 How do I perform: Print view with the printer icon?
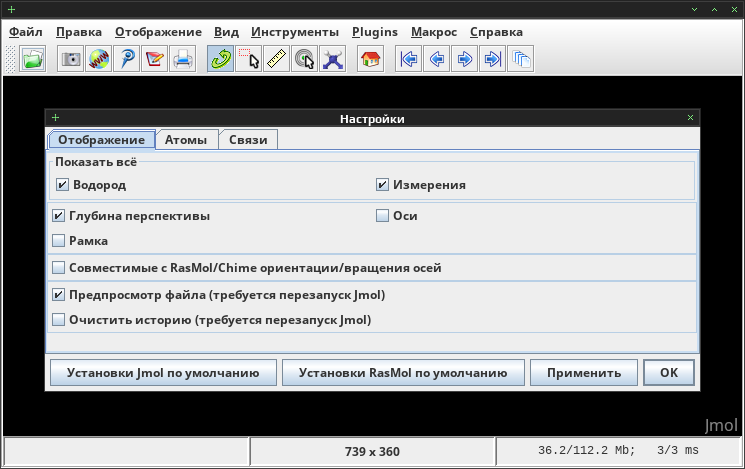pyautogui.click(x=182, y=59)
